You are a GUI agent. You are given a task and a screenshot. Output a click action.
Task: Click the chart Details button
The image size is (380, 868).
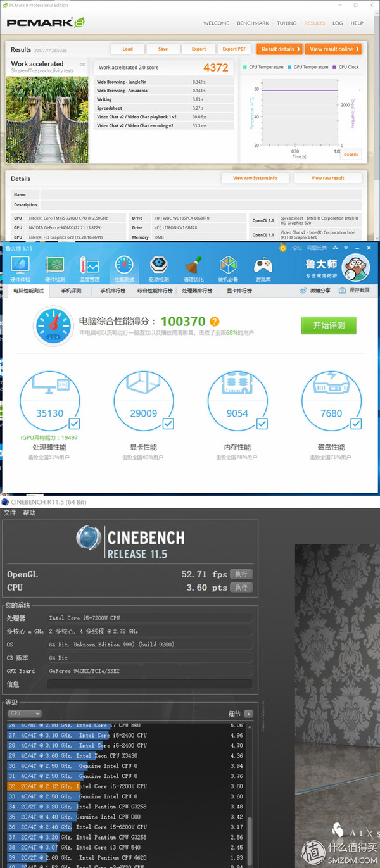[351, 154]
